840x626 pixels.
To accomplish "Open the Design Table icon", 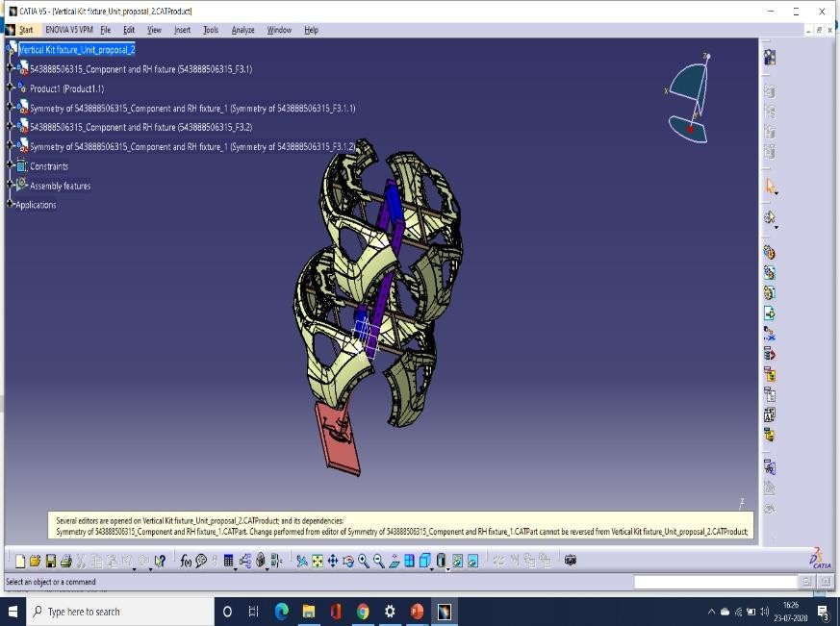I will pos(228,561).
